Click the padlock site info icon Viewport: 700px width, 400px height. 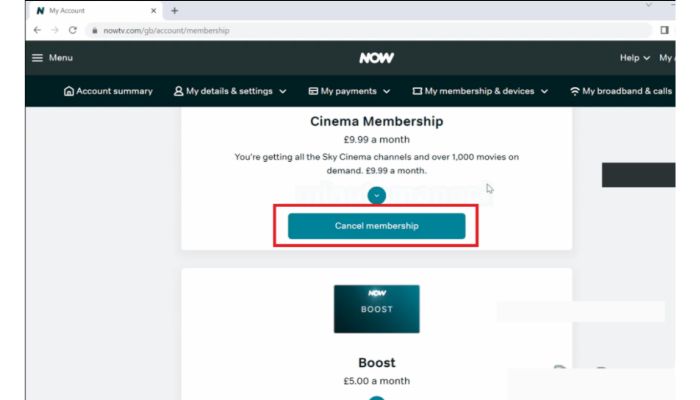[93, 31]
